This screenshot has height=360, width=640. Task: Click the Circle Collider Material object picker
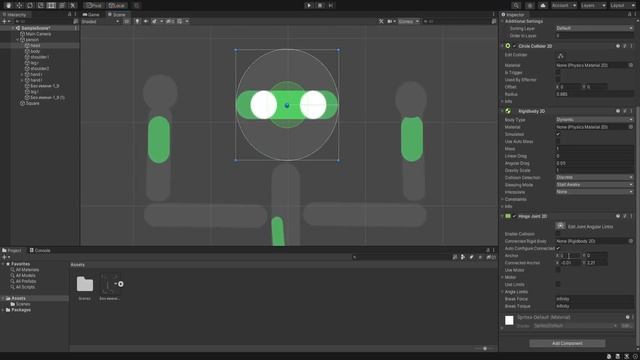point(631,65)
